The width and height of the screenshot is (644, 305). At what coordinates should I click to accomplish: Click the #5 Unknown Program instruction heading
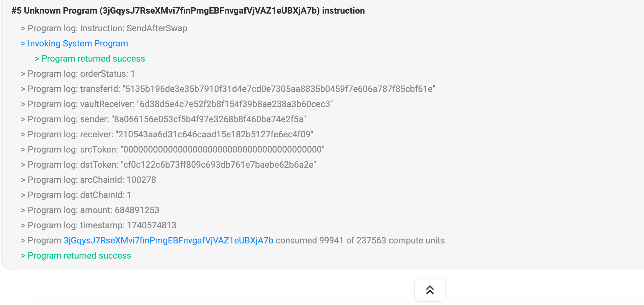coord(188,11)
